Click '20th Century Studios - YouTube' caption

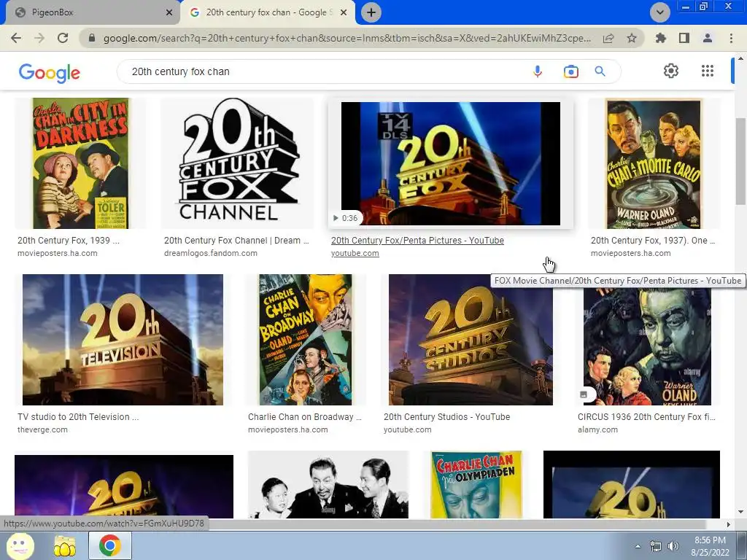(x=447, y=416)
